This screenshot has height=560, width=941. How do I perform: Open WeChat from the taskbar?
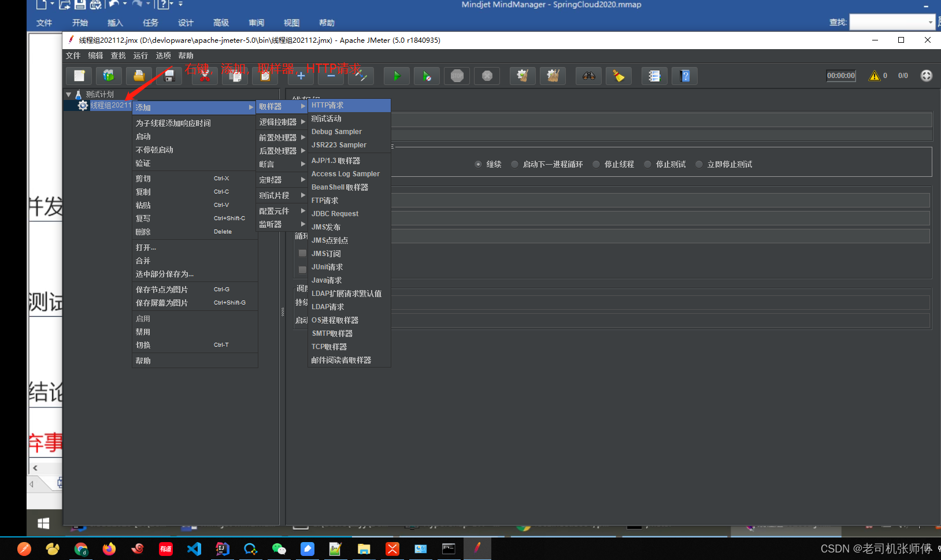point(279,549)
